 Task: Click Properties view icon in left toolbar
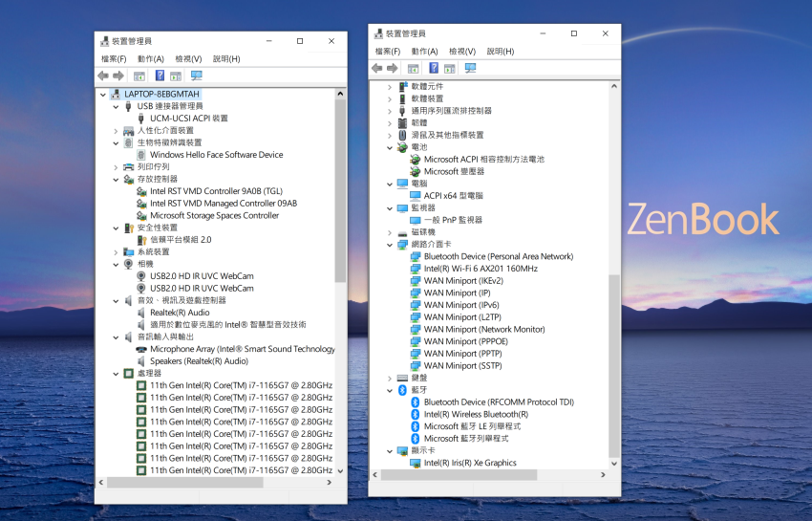point(176,76)
